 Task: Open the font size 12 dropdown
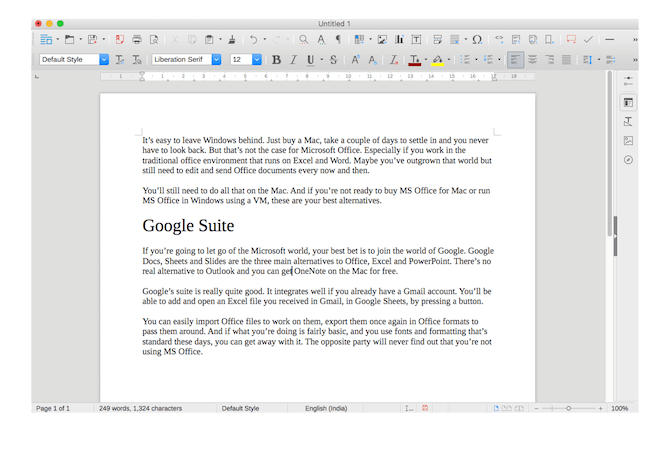click(x=256, y=59)
